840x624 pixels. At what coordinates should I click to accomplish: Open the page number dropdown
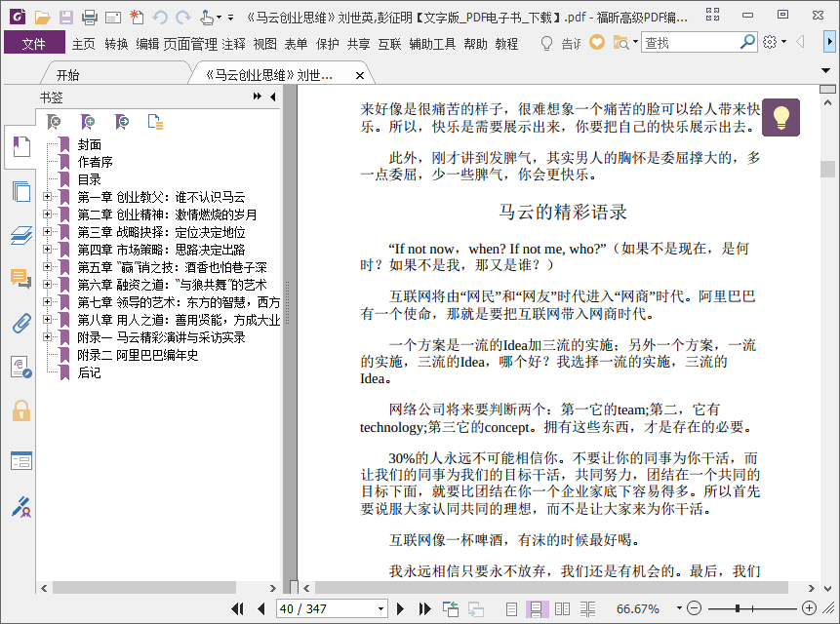(380, 609)
